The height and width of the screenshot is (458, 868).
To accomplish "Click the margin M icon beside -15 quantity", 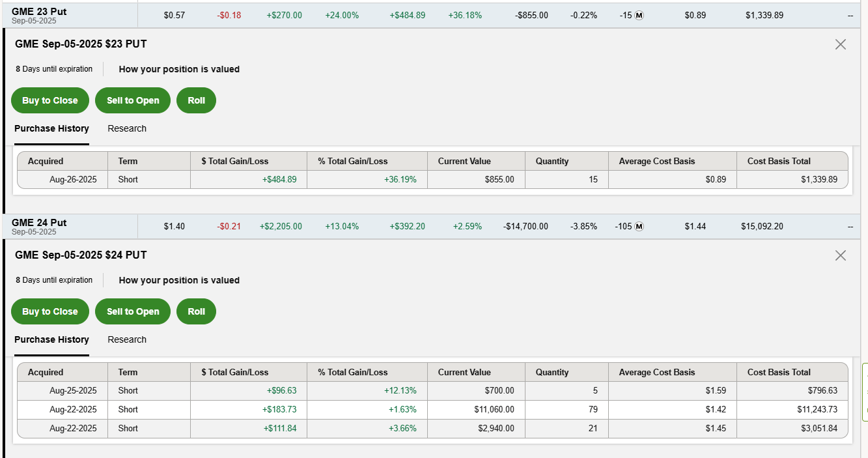I will (x=639, y=15).
